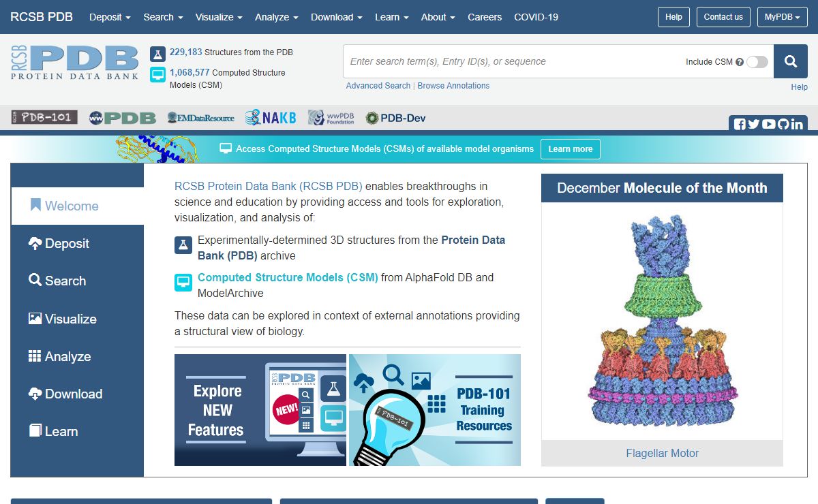Open the Advanced Search link

tap(378, 86)
